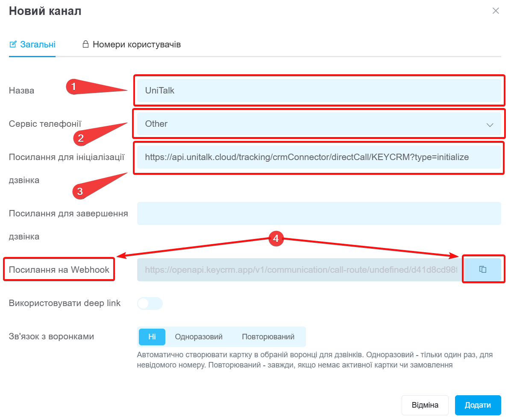This screenshot has height=420, width=508.
Task: Choose Одноразовий funnel connection option
Action: click(x=199, y=337)
